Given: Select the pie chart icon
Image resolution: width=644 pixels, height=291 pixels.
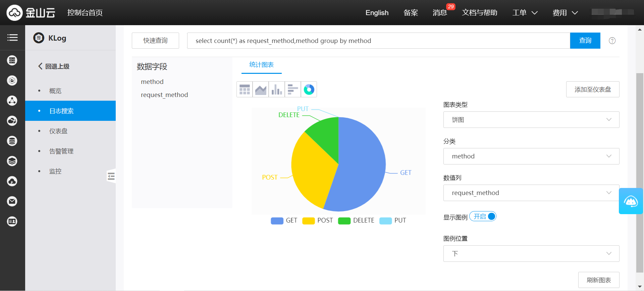Looking at the screenshot, I should coord(309,90).
